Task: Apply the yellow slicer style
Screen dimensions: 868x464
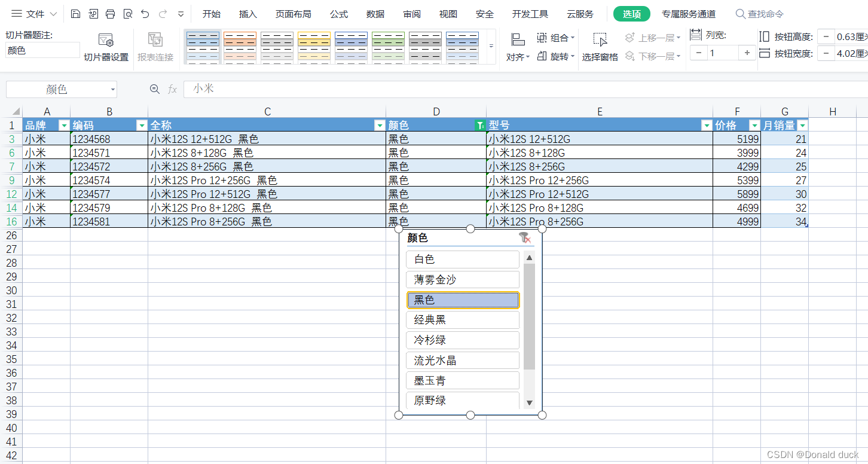Action: (x=314, y=47)
